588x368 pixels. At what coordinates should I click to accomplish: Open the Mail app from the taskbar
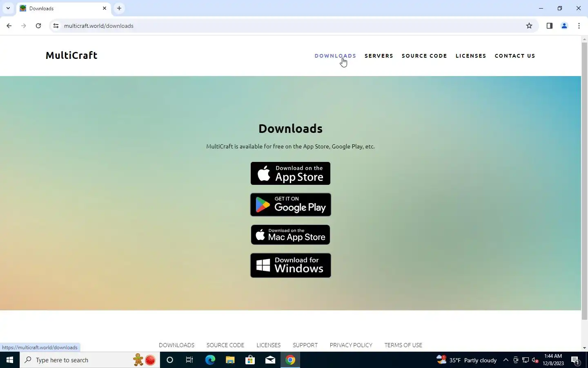(x=270, y=360)
